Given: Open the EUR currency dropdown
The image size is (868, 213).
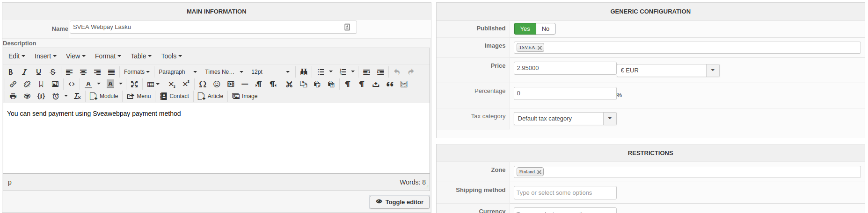Looking at the screenshot, I should (712, 71).
